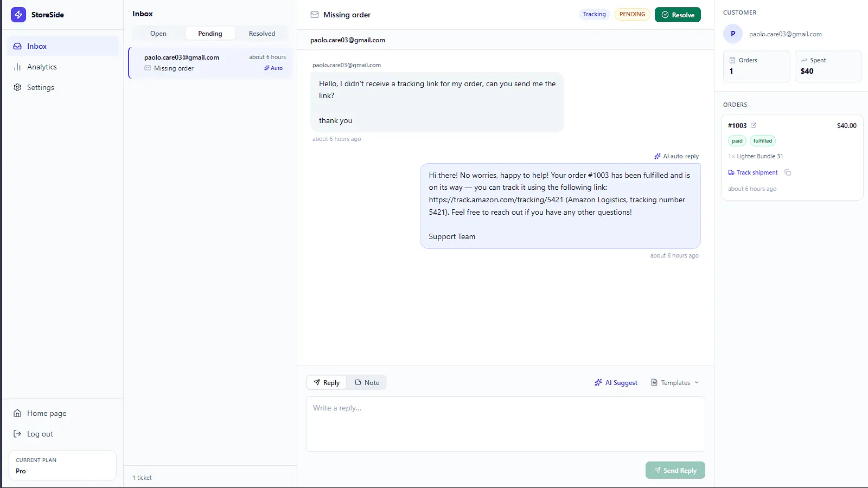Open Analytics in the sidebar
This screenshot has width=868, height=488.
pos(63,67)
